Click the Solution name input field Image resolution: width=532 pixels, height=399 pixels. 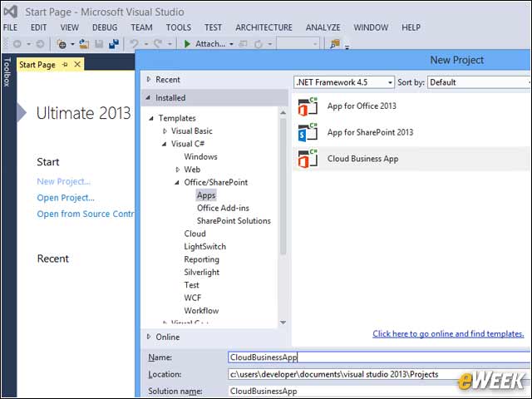[379, 391]
